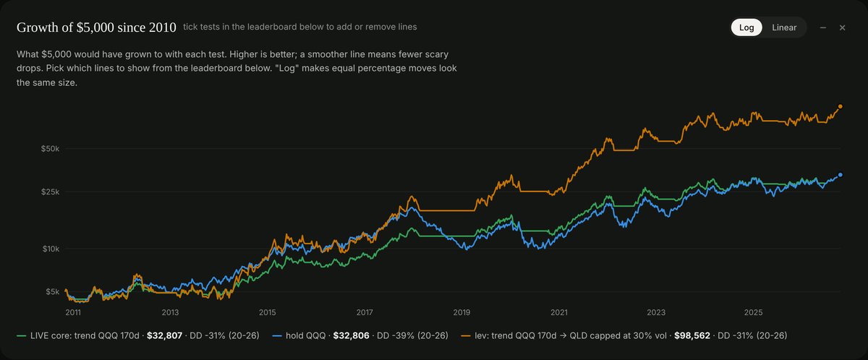This screenshot has height=360, width=868.
Task: Switch chart scale to Linear
Action: pos(784,27)
